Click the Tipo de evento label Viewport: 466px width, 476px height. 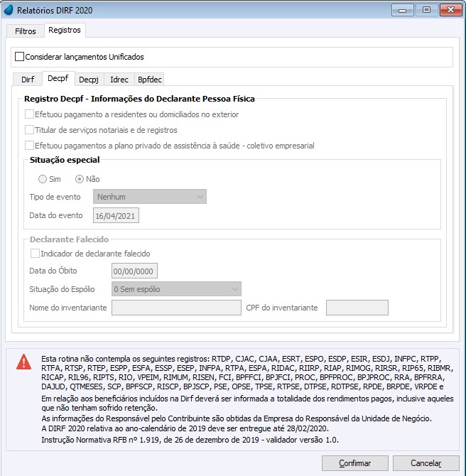[55, 197]
